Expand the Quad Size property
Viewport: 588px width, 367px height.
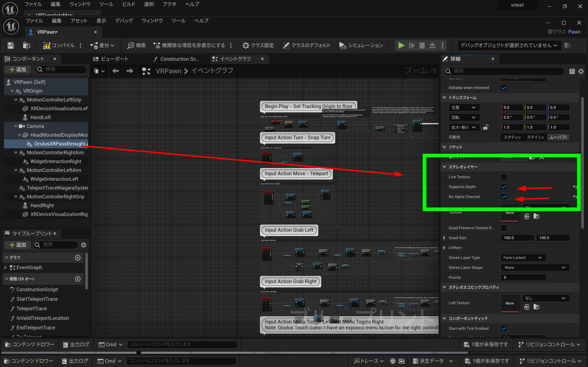coord(444,238)
